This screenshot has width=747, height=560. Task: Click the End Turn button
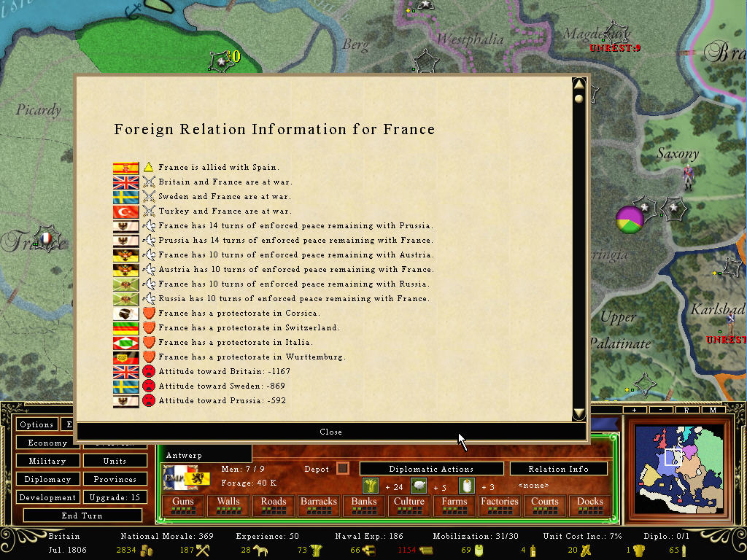click(x=82, y=516)
